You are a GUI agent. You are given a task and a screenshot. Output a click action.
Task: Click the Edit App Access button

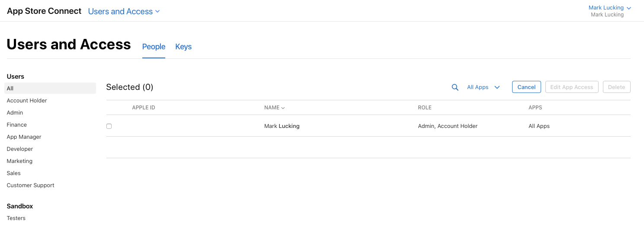pos(572,87)
